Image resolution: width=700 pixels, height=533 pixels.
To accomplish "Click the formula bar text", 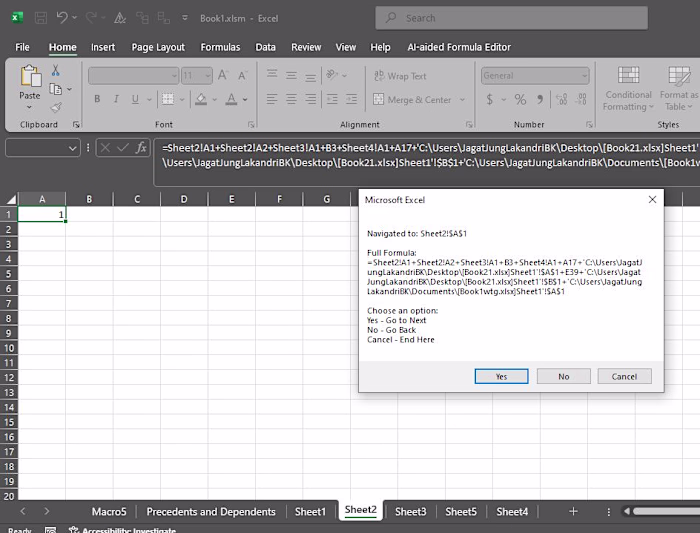I will (x=429, y=155).
